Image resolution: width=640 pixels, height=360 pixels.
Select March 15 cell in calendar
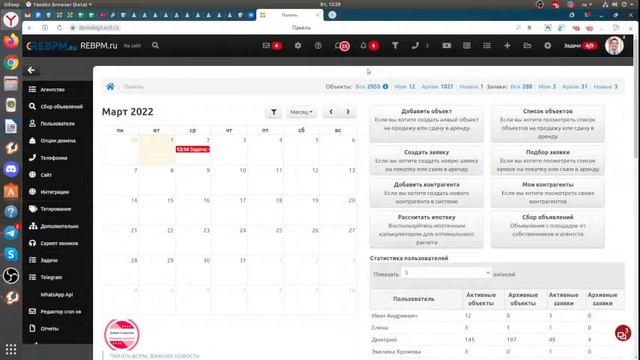point(156,210)
